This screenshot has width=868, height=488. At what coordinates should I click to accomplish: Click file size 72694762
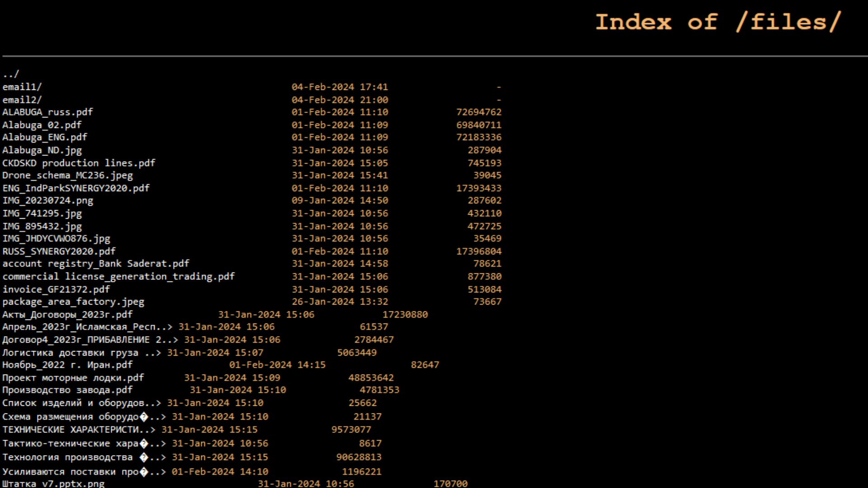pos(479,112)
